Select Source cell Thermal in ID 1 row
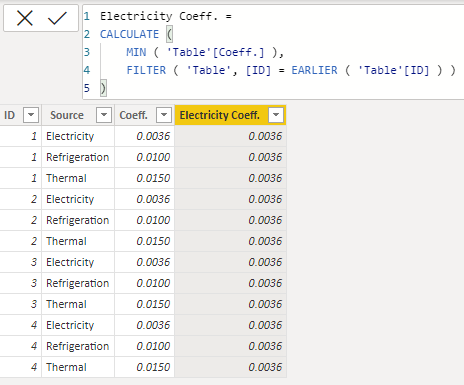This screenshot has width=464, height=385. point(78,178)
